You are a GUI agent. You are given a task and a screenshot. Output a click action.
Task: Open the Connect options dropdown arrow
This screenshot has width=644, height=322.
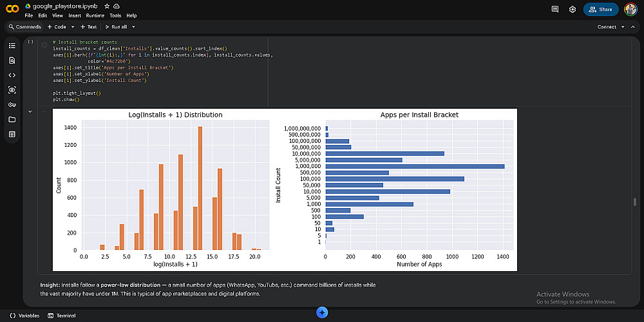(623, 27)
